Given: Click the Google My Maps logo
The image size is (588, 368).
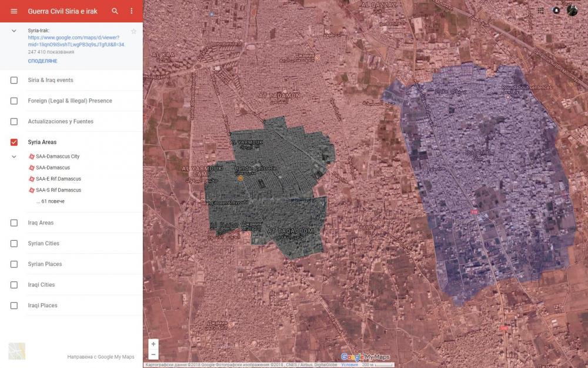Looking at the screenshot, I should [x=365, y=357].
